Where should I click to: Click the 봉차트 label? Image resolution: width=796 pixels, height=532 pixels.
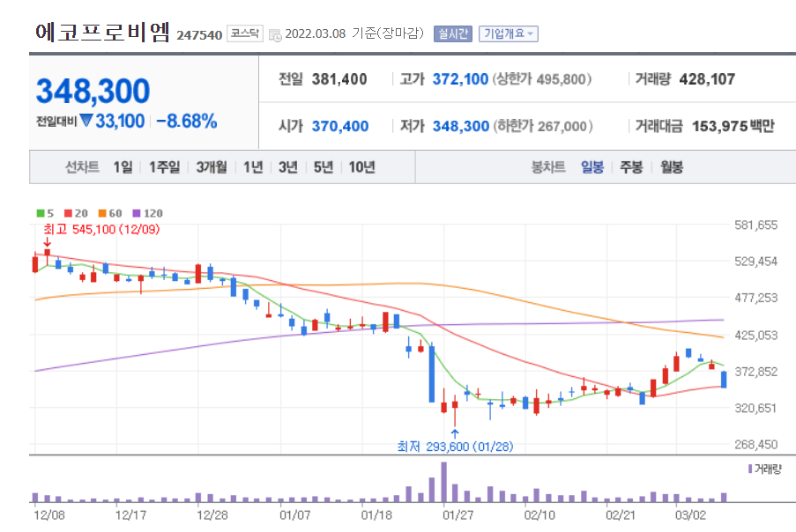pyautogui.click(x=548, y=166)
